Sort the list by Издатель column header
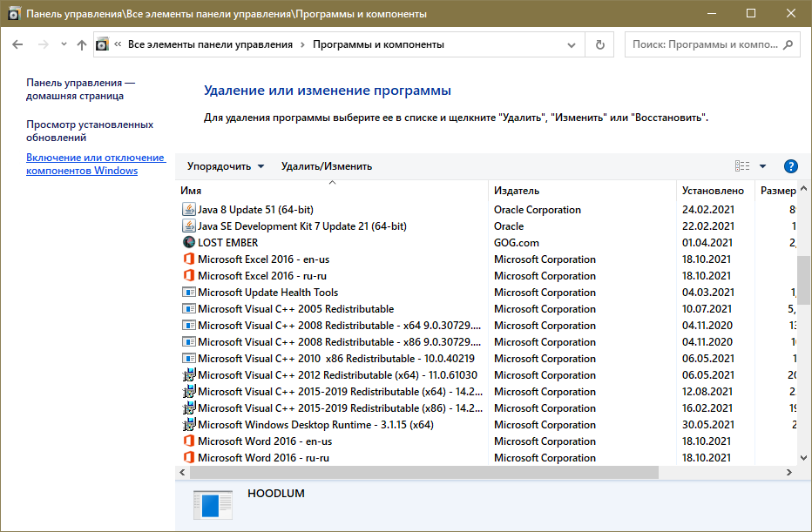Image resolution: width=812 pixels, height=532 pixels. (517, 191)
